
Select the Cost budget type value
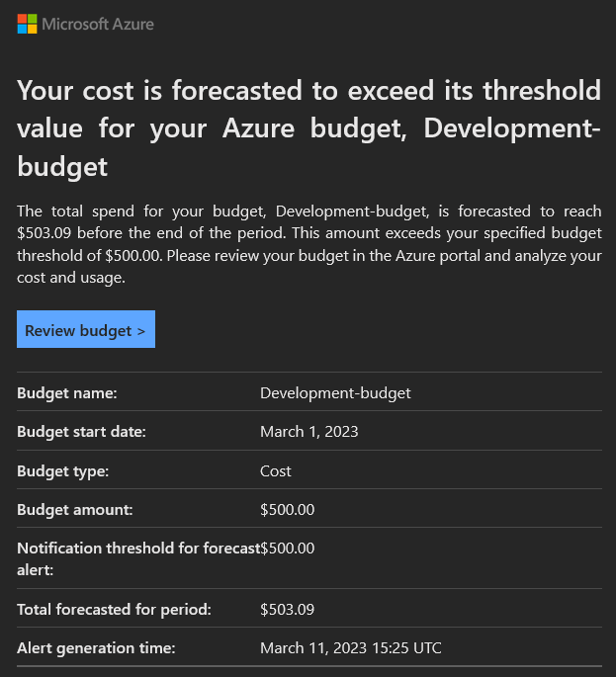click(276, 471)
